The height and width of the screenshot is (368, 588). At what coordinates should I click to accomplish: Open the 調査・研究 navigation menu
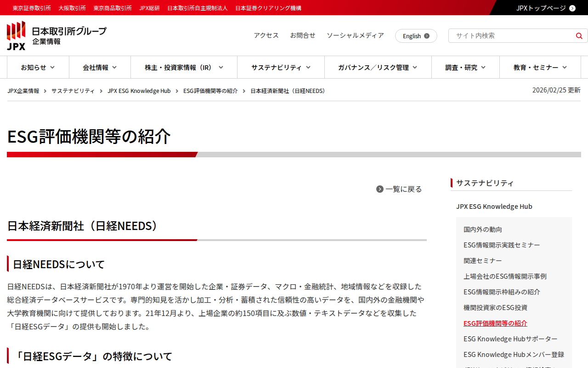466,68
